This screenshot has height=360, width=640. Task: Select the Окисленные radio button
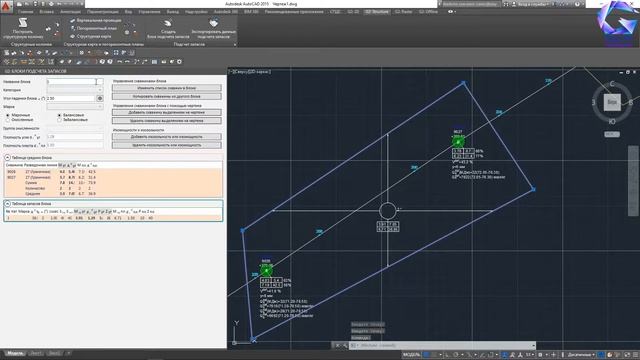click(x=8, y=120)
